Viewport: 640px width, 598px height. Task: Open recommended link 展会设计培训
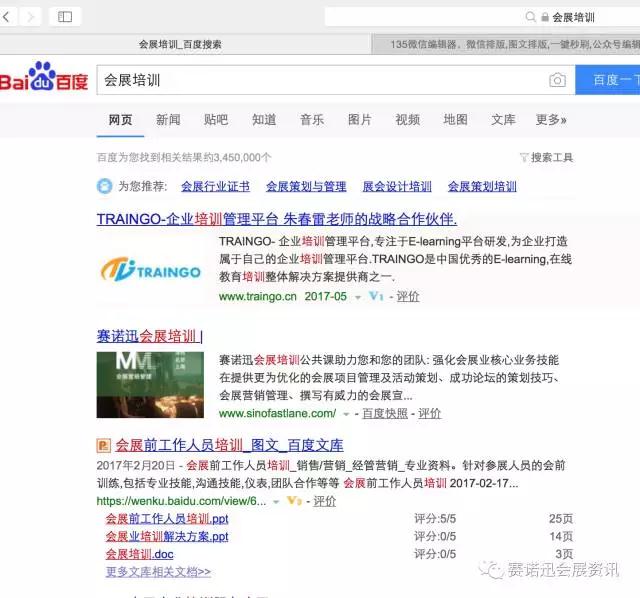pos(397,187)
